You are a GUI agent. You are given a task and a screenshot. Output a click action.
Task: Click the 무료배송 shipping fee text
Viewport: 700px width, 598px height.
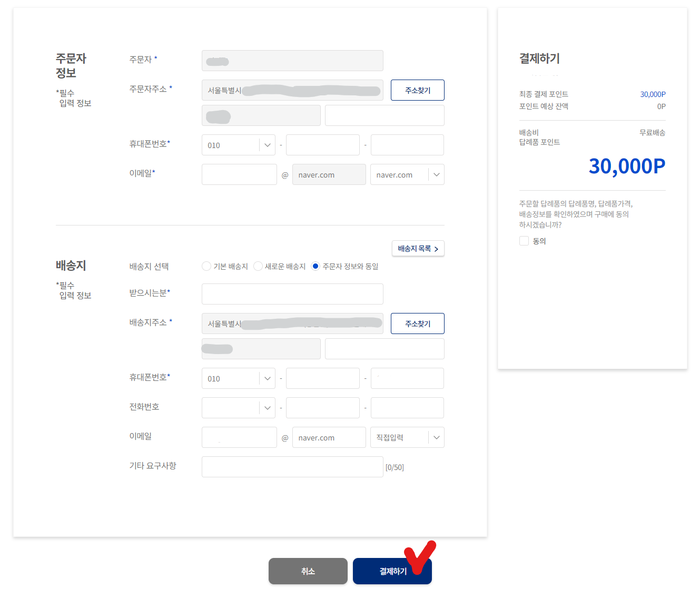coord(652,133)
